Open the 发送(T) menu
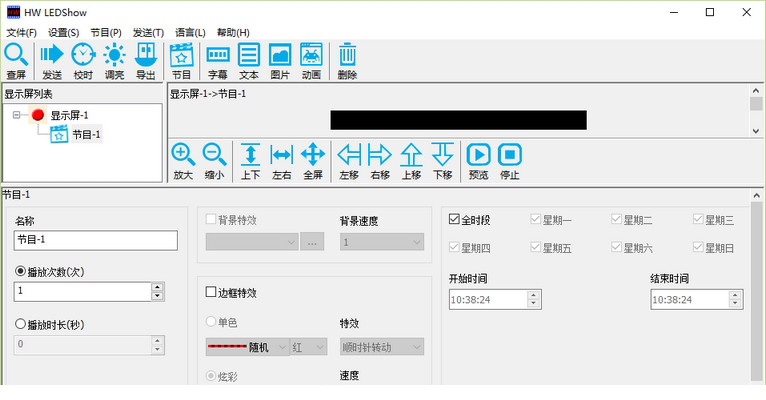This screenshot has height=400, width=766. (149, 33)
